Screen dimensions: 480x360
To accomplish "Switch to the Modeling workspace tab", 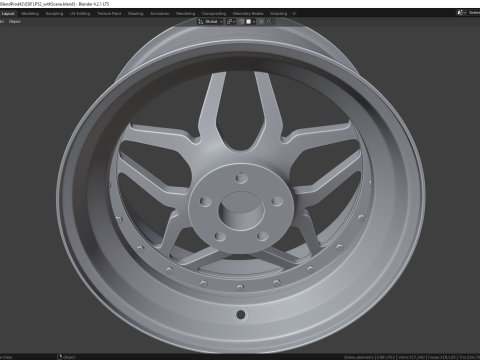I will [30, 14].
